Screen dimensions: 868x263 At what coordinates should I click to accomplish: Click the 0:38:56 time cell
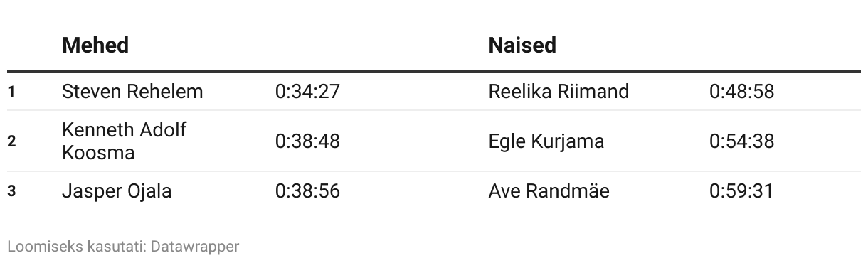click(307, 191)
